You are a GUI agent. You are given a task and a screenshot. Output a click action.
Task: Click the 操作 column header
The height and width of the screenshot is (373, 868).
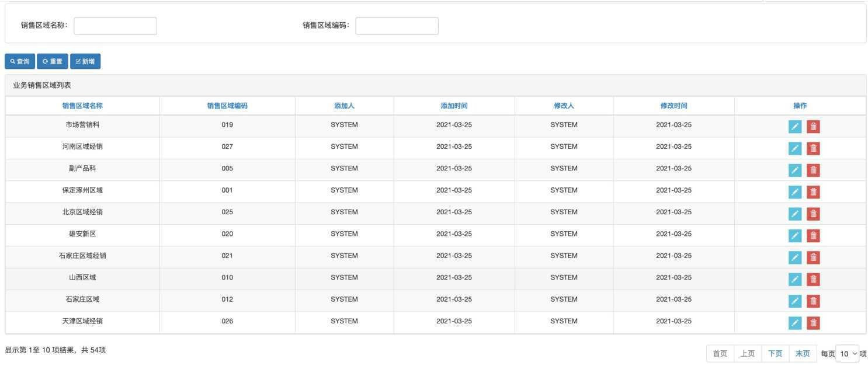[x=800, y=106]
